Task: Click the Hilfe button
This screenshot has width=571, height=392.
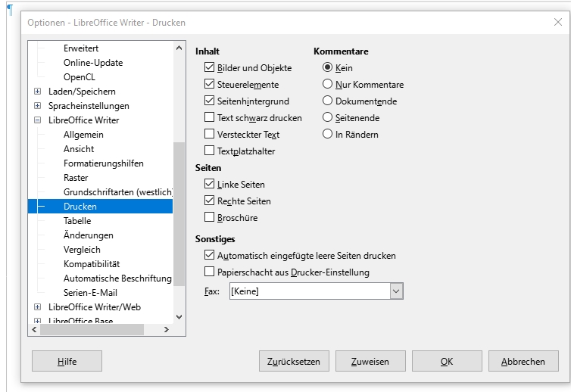Action: point(67,361)
